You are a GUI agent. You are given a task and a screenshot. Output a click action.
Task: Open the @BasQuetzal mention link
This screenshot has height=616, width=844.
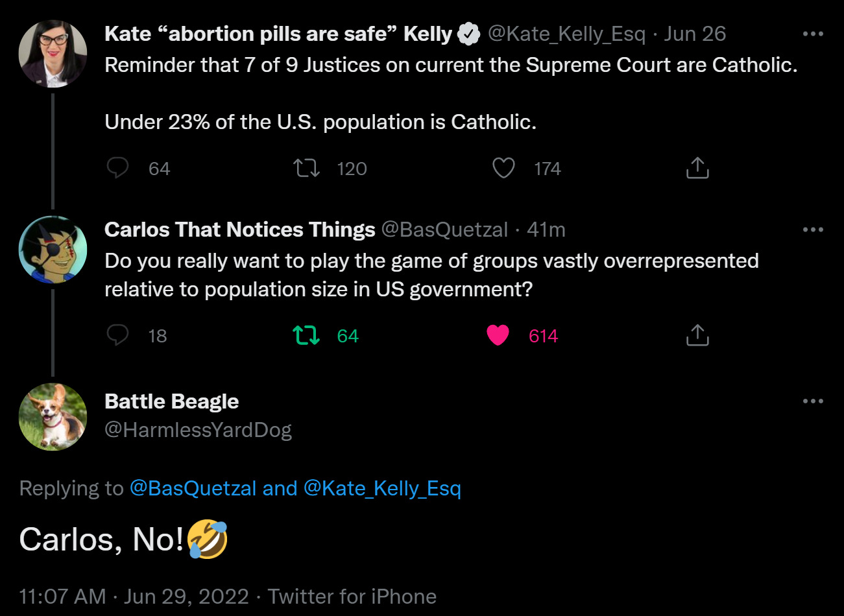pyautogui.click(x=193, y=488)
